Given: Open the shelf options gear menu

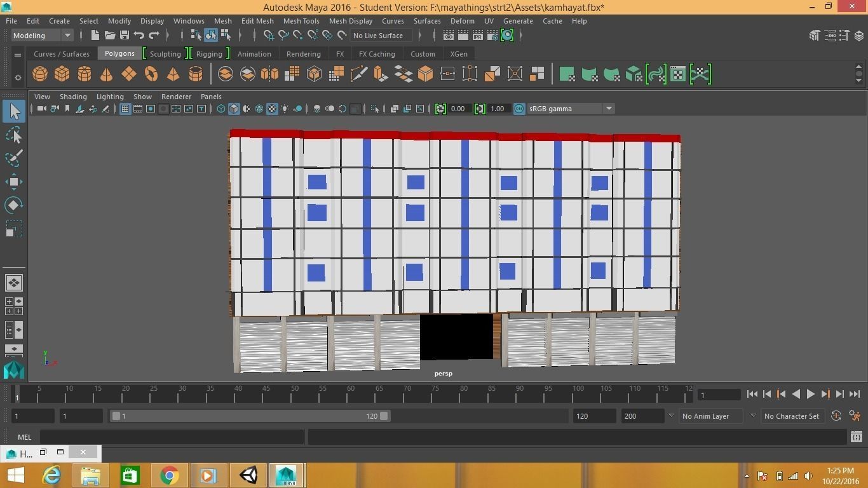Looking at the screenshot, I should (x=18, y=78).
